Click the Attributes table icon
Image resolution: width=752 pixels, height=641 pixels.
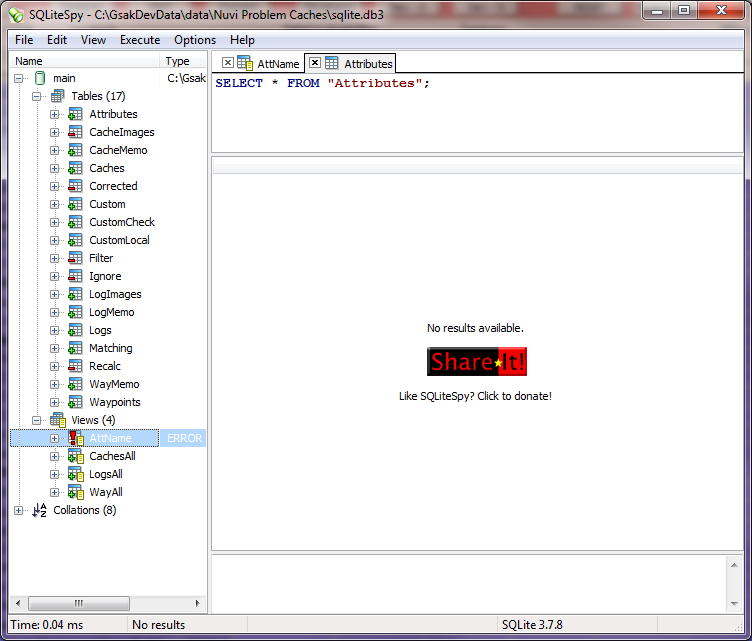tap(75, 114)
